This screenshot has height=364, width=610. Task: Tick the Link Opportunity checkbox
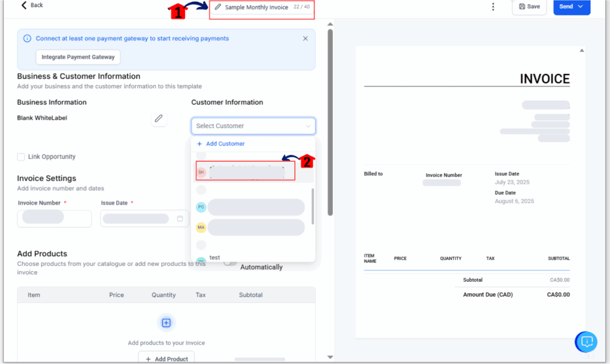(x=21, y=157)
